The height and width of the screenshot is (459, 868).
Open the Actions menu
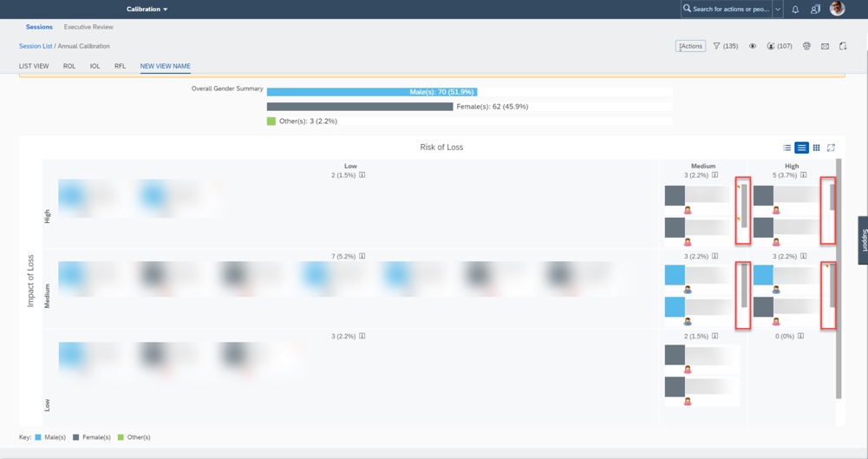(x=690, y=46)
